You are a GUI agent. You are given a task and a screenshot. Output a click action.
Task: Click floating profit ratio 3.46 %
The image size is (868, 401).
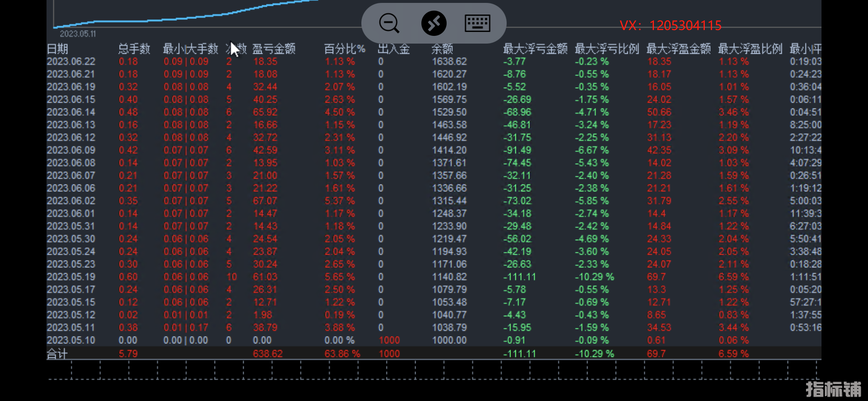(x=733, y=112)
